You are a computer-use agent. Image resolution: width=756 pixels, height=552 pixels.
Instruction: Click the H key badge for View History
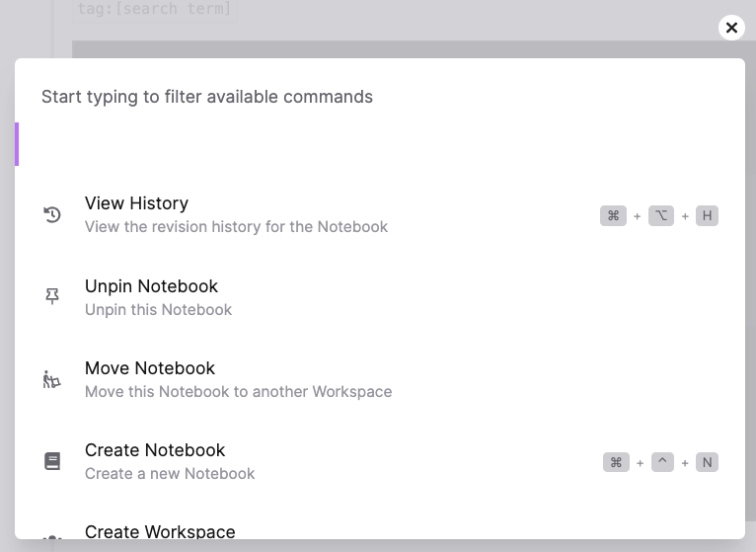pyautogui.click(x=707, y=215)
